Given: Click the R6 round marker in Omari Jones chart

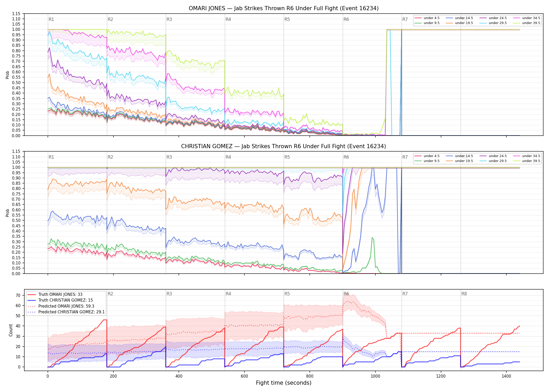Looking at the screenshot, I should (346, 19).
